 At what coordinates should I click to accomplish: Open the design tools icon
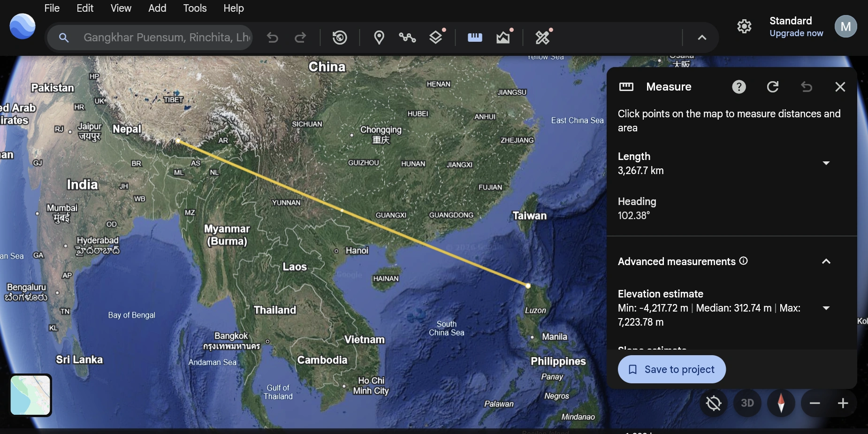pyautogui.click(x=542, y=37)
